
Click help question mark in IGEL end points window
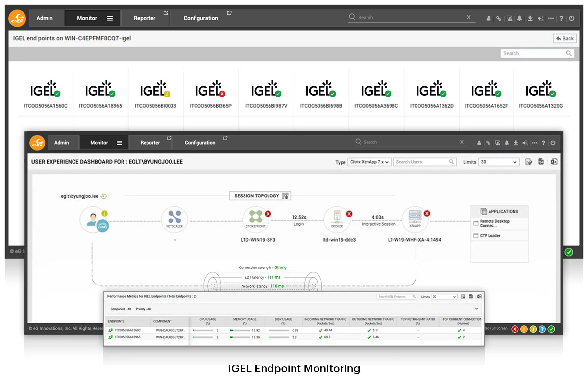pos(561,18)
